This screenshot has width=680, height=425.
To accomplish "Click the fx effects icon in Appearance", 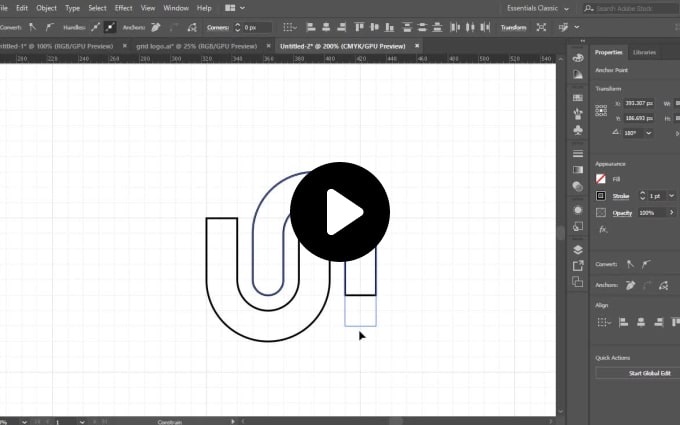I will coord(603,229).
